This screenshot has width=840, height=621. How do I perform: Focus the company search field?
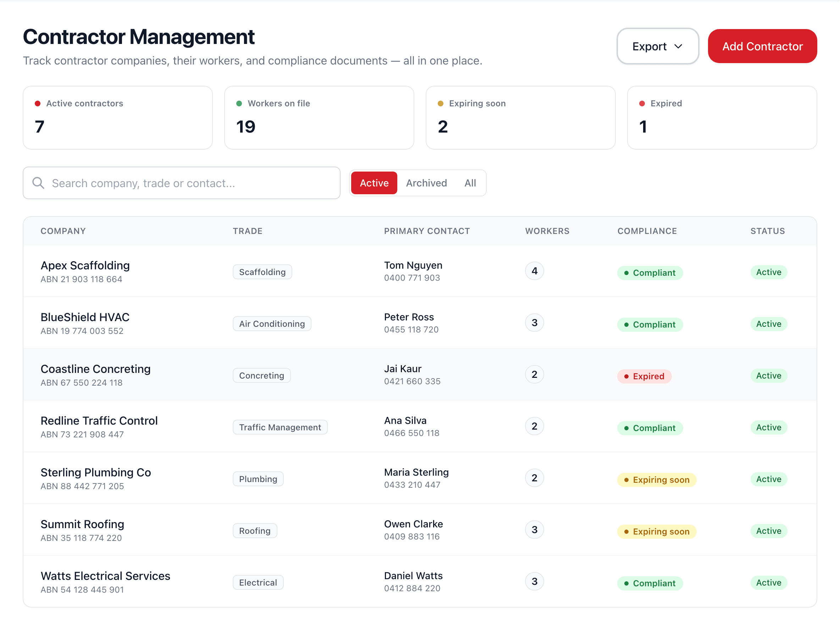(x=181, y=183)
